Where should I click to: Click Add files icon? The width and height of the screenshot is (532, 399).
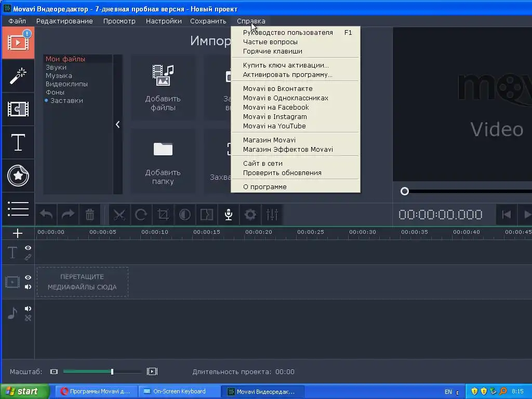coord(163,75)
